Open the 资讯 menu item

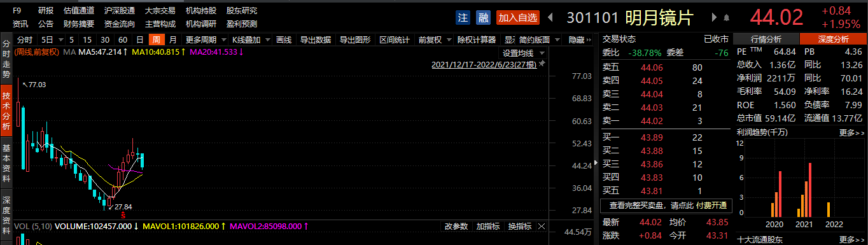pos(20,24)
